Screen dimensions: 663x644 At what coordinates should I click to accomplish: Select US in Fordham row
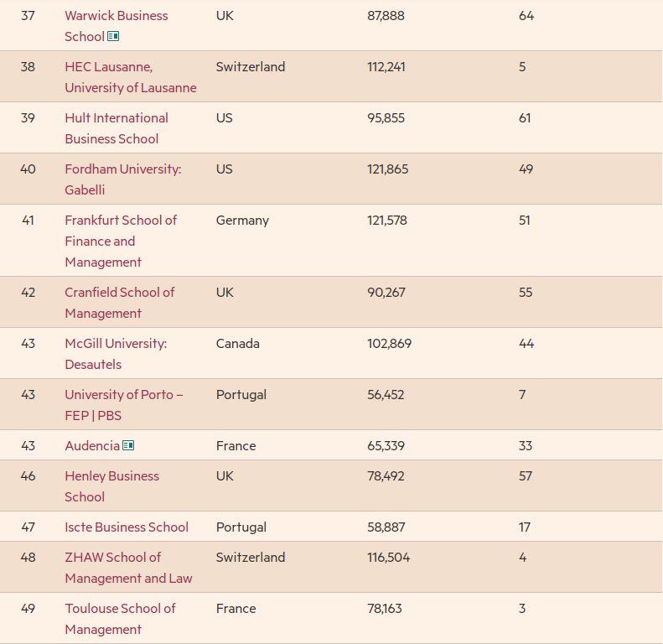pyautogui.click(x=224, y=169)
